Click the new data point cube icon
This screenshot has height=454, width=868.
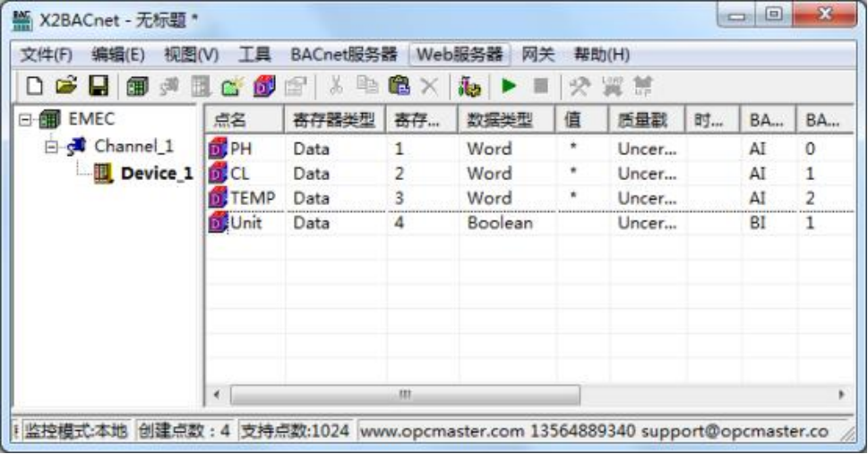[264, 86]
